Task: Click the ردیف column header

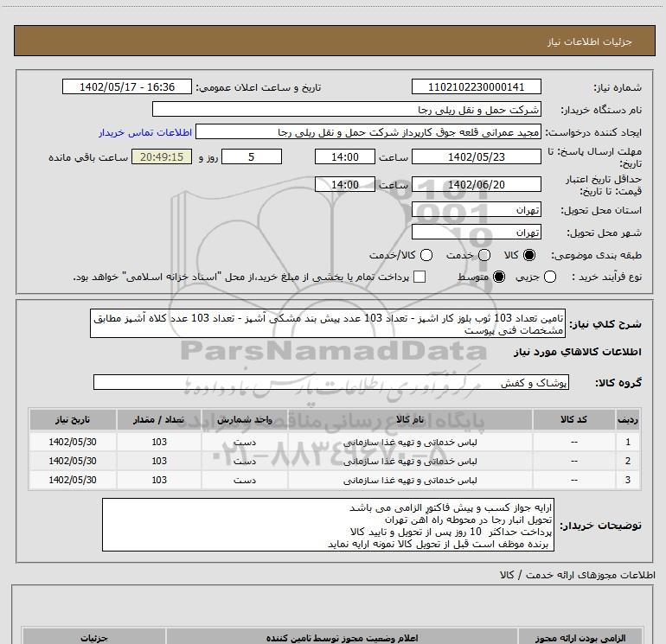Action: [x=628, y=419]
